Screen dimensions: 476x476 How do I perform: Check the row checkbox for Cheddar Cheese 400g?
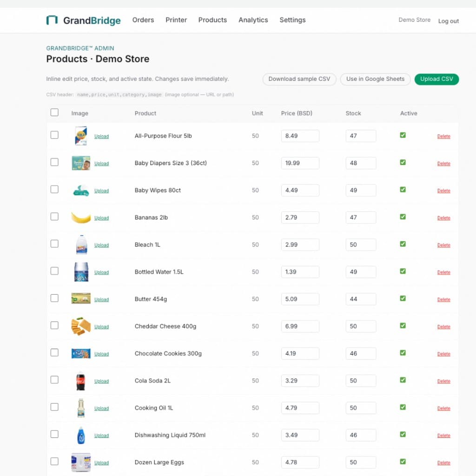(x=54, y=325)
